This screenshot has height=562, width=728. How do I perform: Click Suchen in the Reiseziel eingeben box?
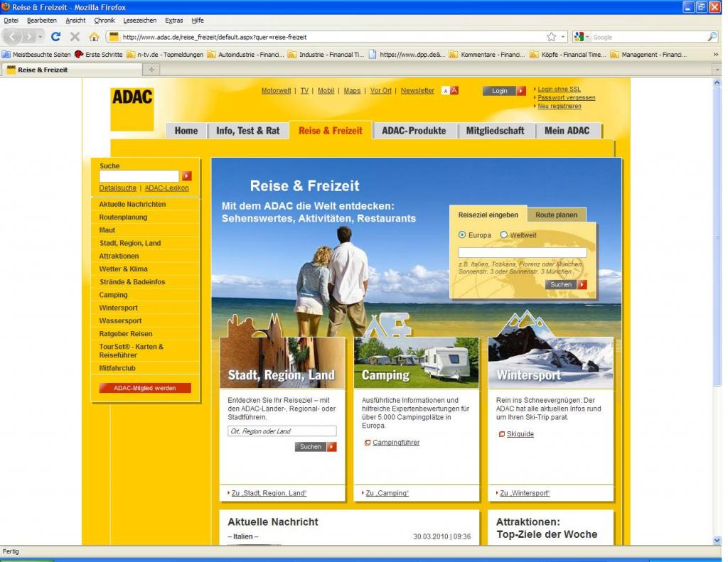tap(566, 284)
